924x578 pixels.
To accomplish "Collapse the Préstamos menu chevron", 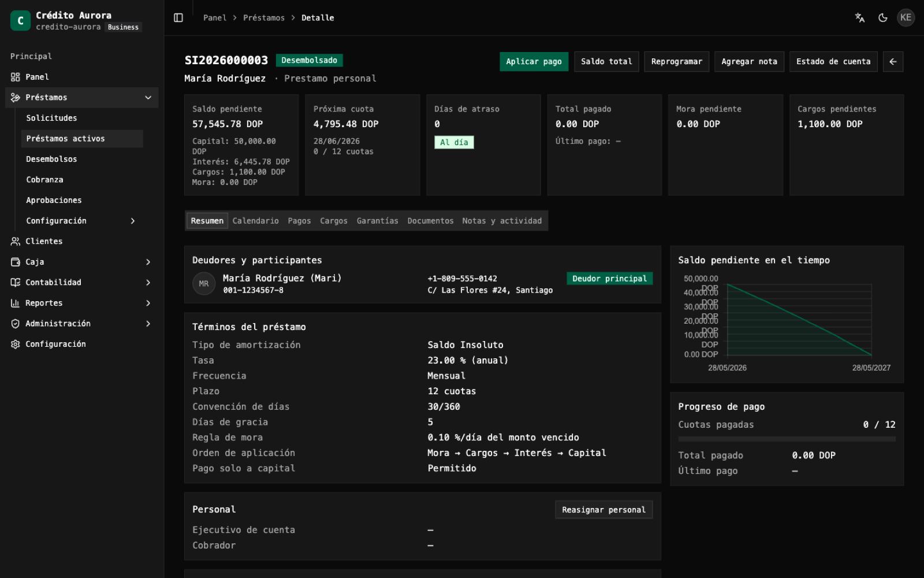I will [148, 98].
